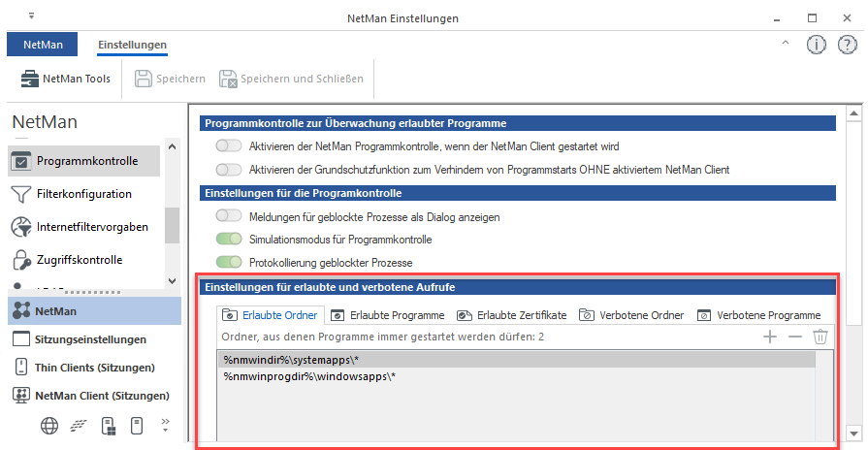This screenshot has width=868, height=450.
Task: Click the Programmkontrolle checkbox-window icon
Action: coord(21,161)
